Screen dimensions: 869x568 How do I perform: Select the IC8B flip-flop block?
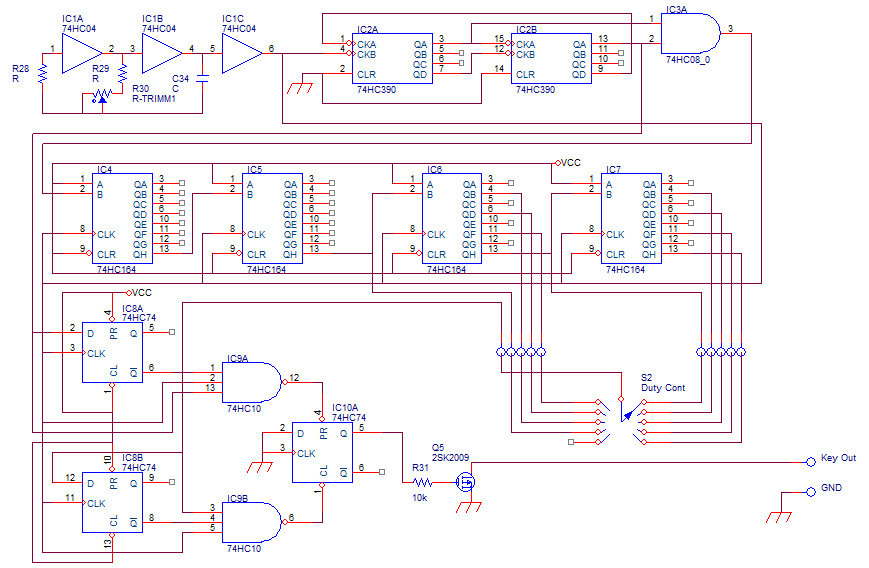[x=113, y=503]
